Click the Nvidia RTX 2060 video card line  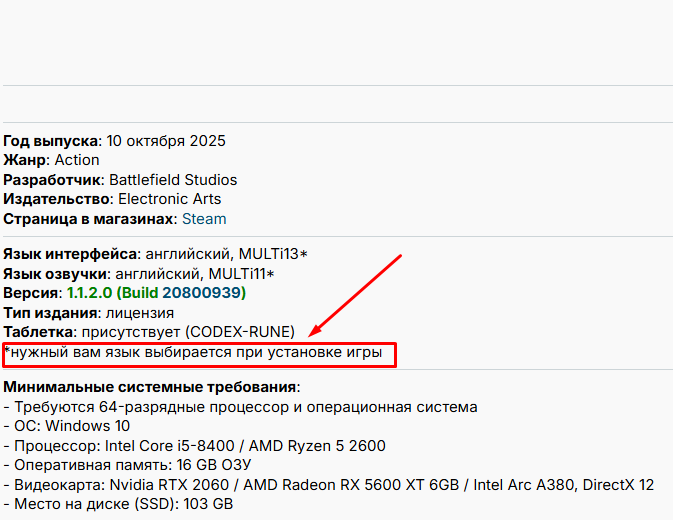pyautogui.click(x=329, y=485)
